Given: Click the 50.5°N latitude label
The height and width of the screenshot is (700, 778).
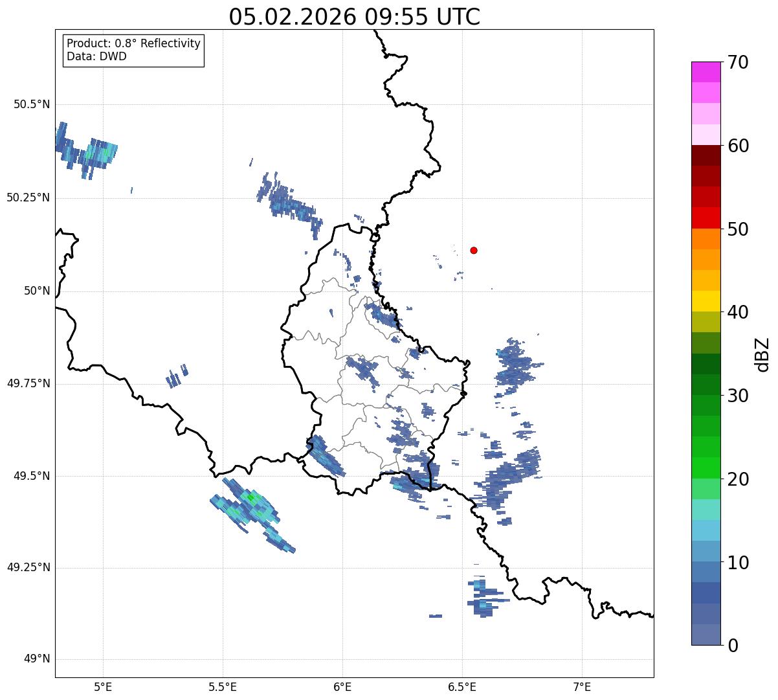Looking at the screenshot, I should coord(32,104).
